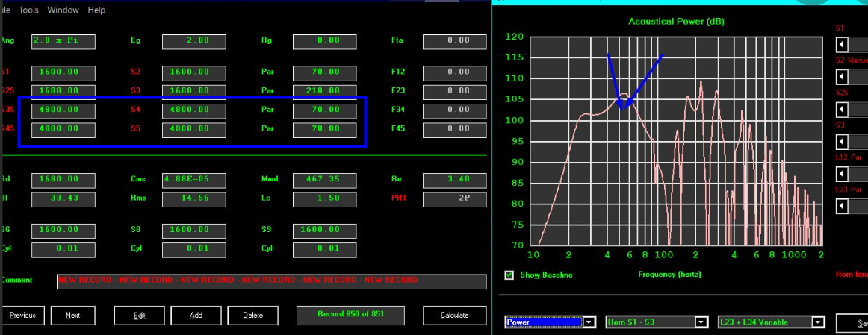Go to the Previous record

click(x=22, y=316)
